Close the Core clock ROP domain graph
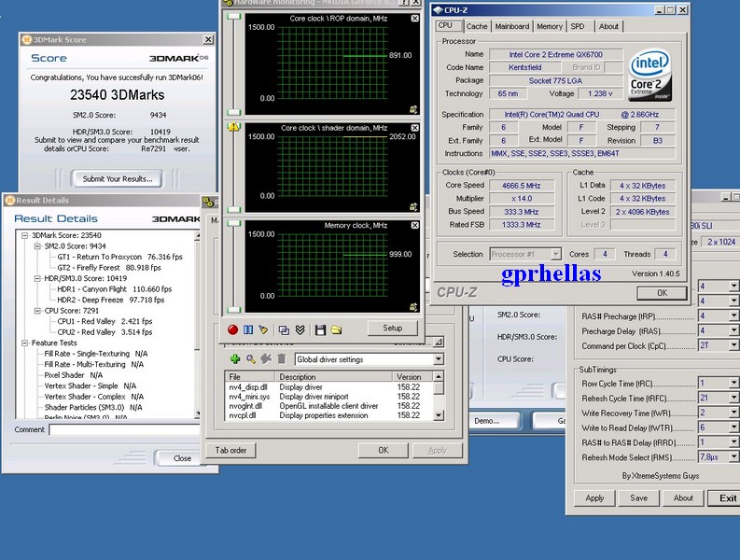Image resolution: width=740 pixels, height=560 pixels. [414, 19]
